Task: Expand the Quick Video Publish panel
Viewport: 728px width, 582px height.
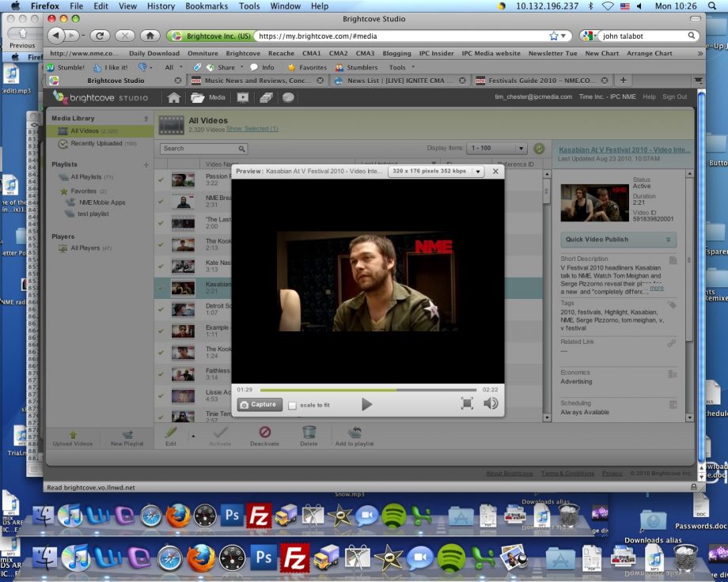Action: [x=619, y=240]
